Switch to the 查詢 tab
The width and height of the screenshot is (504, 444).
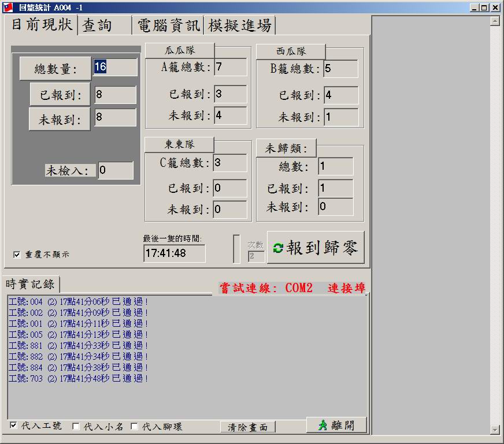click(97, 25)
